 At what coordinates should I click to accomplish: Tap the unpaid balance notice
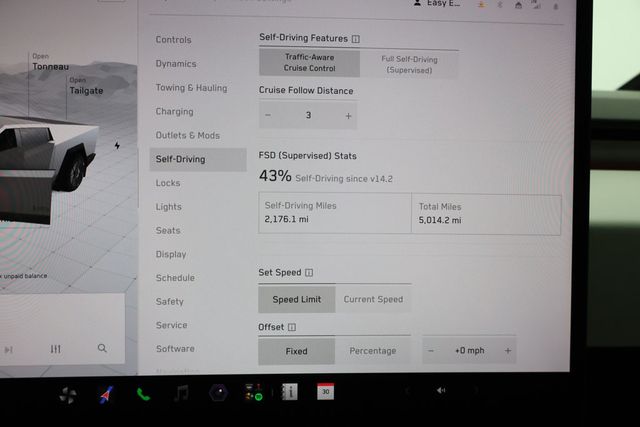[x=24, y=276]
